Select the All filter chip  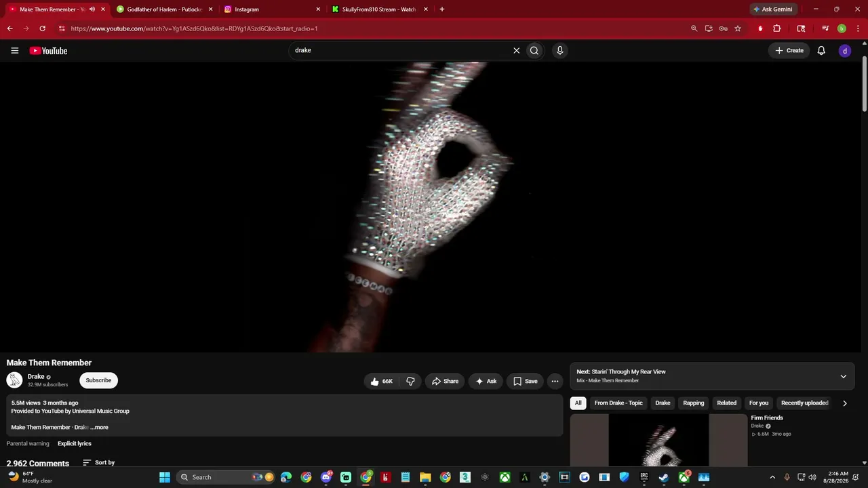[578, 403]
